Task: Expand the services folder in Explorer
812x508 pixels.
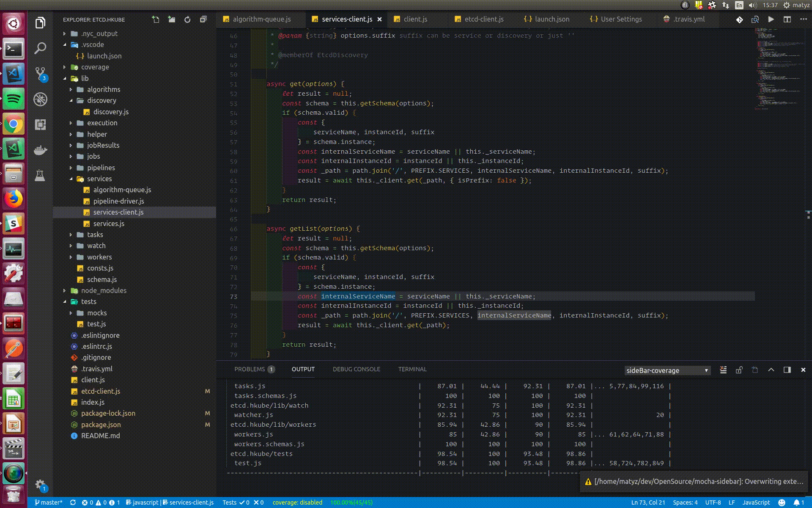Action: 99,179
